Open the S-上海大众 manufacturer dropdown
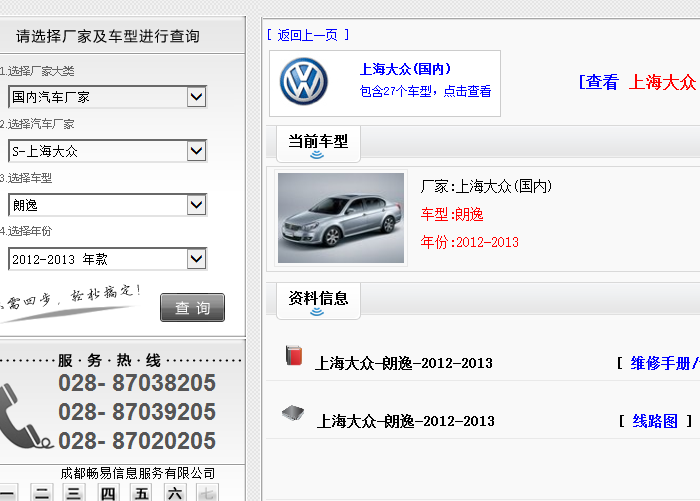 (x=107, y=151)
